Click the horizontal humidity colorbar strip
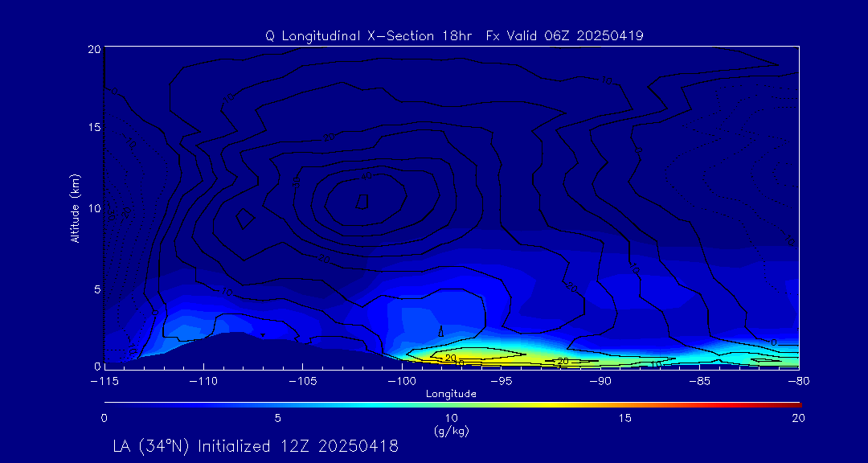Viewport: 868px width, 463px height. 451,403
